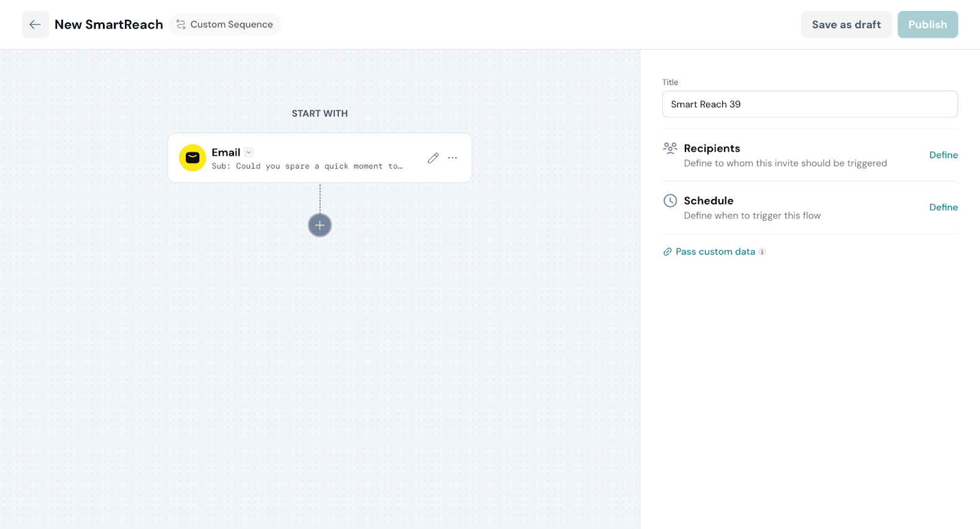Click the Schedule heading
Screen dimensions: 980x529
(x=708, y=201)
